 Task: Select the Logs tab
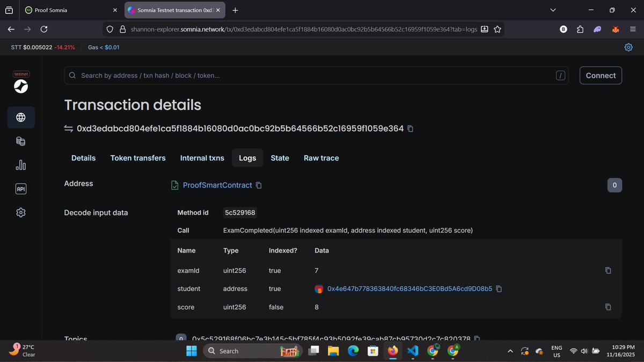pos(247,158)
